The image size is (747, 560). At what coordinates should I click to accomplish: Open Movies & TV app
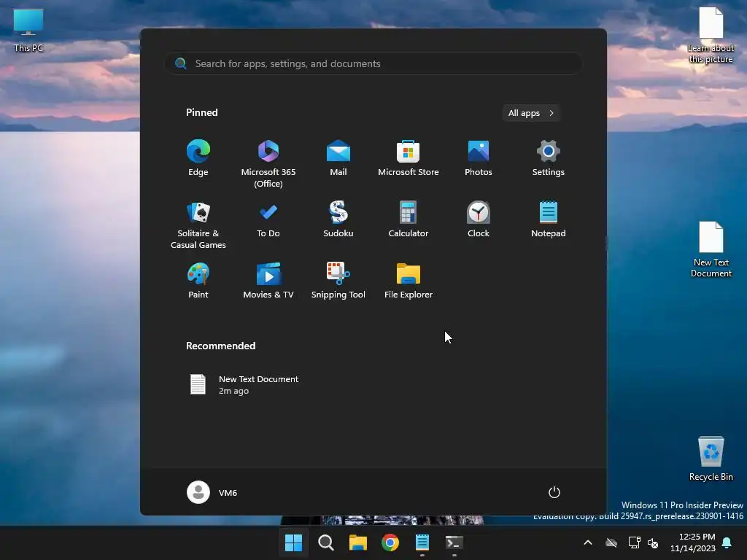pyautogui.click(x=268, y=281)
